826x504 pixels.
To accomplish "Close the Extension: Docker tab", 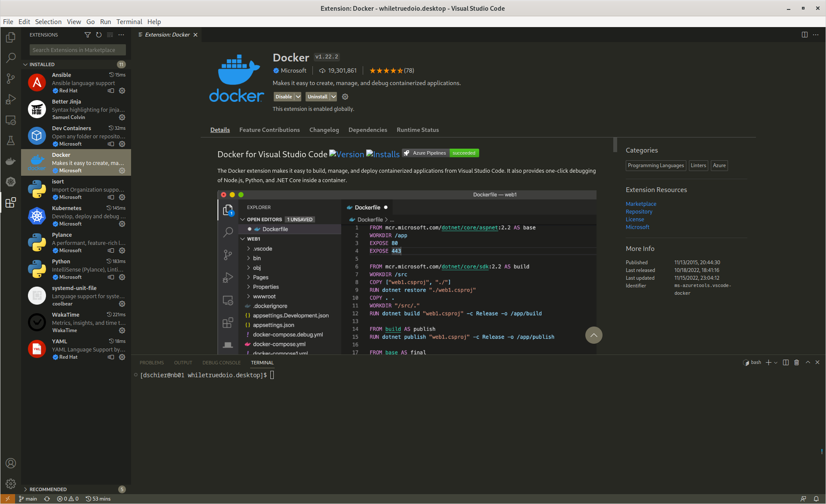I will point(196,35).
